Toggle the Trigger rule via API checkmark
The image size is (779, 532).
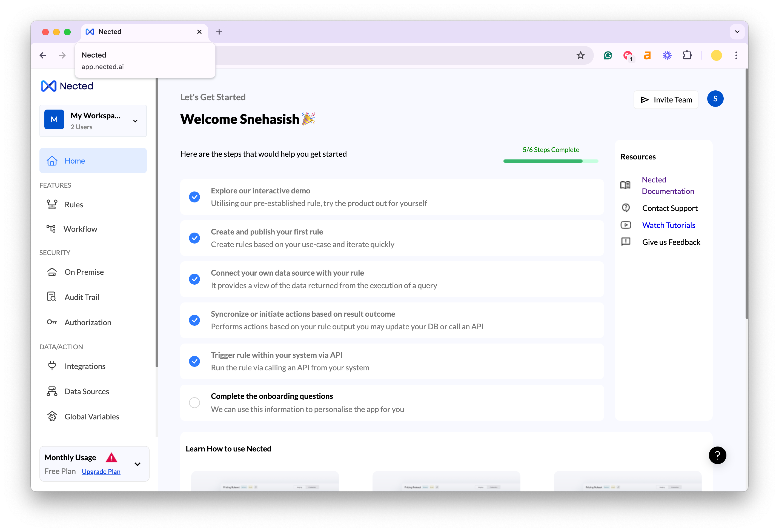pos(194,361)
